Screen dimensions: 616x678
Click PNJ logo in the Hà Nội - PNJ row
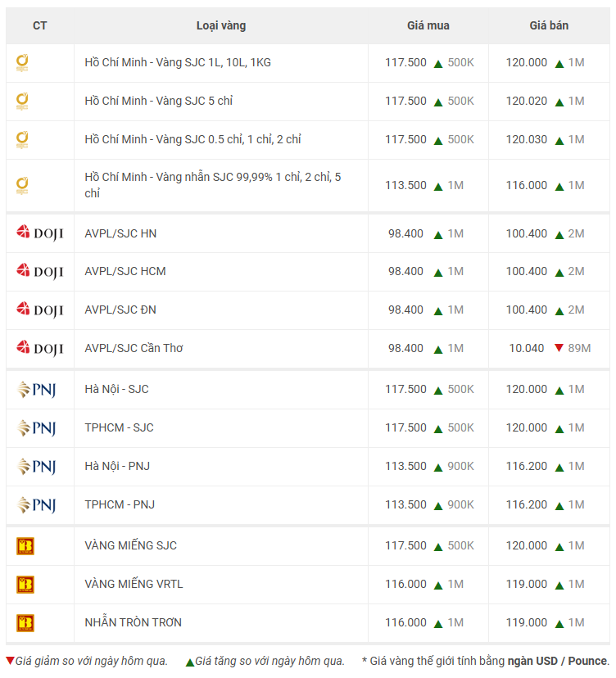click(x=36, y=467)
